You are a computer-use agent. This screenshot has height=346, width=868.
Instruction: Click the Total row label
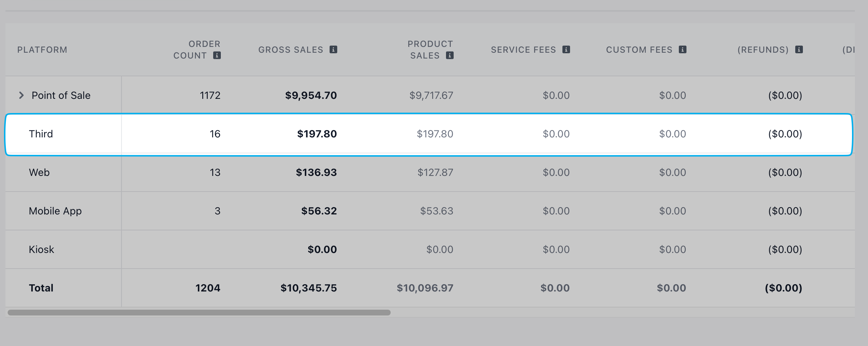[x=41, y=288]
